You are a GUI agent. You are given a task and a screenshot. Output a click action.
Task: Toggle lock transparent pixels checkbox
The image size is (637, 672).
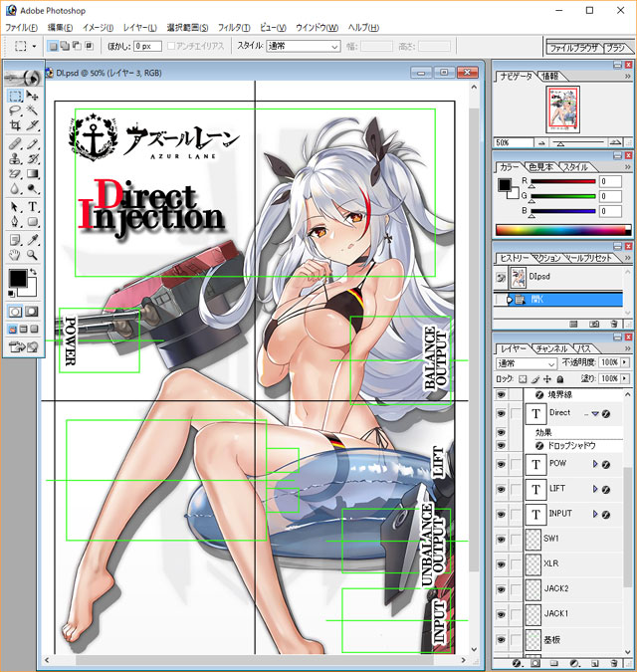click(523, 379)
